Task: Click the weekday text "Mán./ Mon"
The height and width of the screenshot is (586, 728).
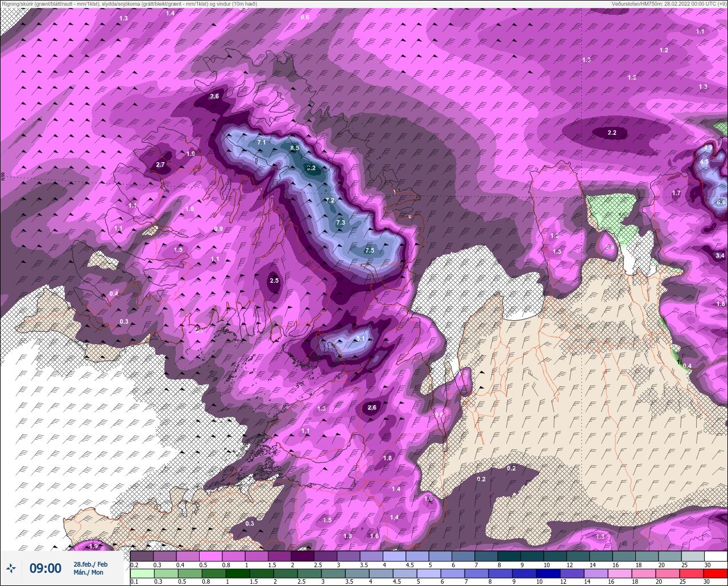Action: click(x=89, y=572)
